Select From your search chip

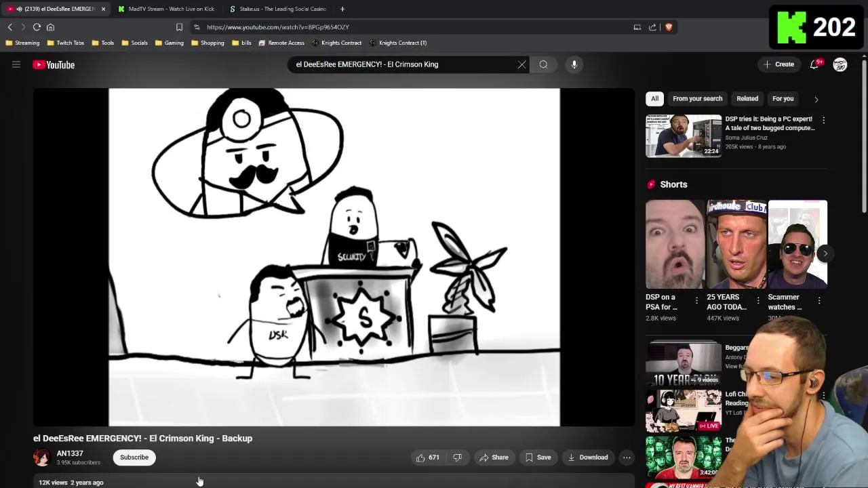click(x=697, y=98)
